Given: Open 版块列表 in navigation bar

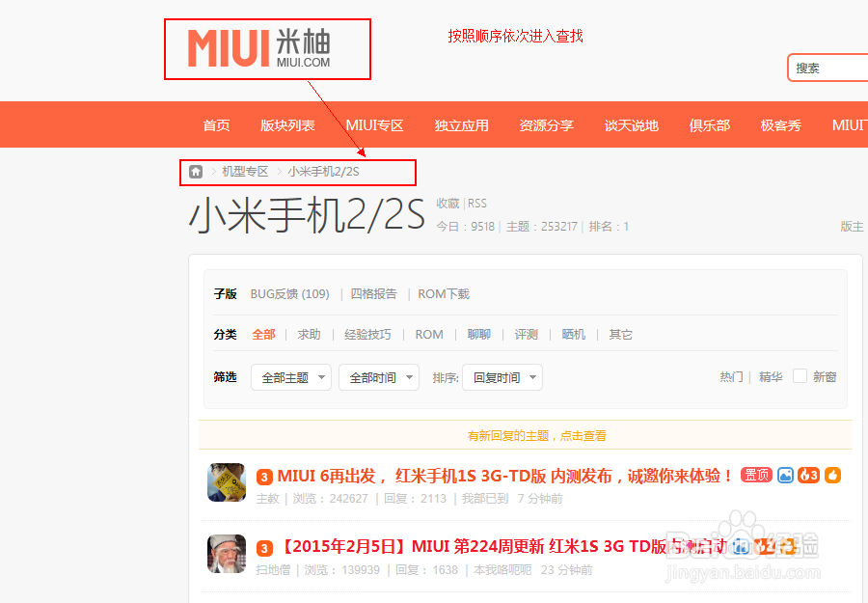Looking at the screenshot, I should tap(287, 125).
